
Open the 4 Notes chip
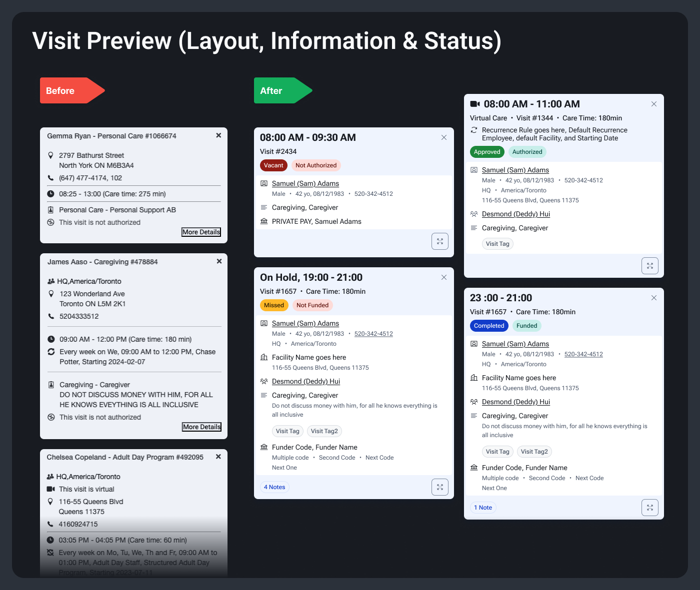click(274, 487)
